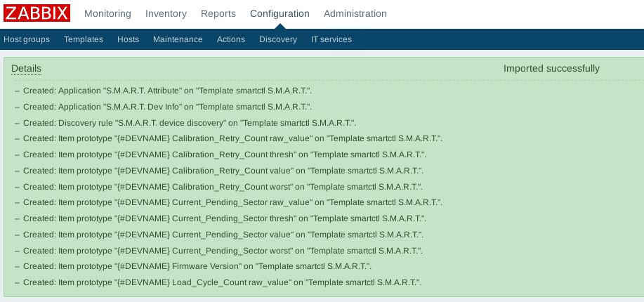Click the Imported successfully message
The image size is (644, 302).
pos(551,69)
